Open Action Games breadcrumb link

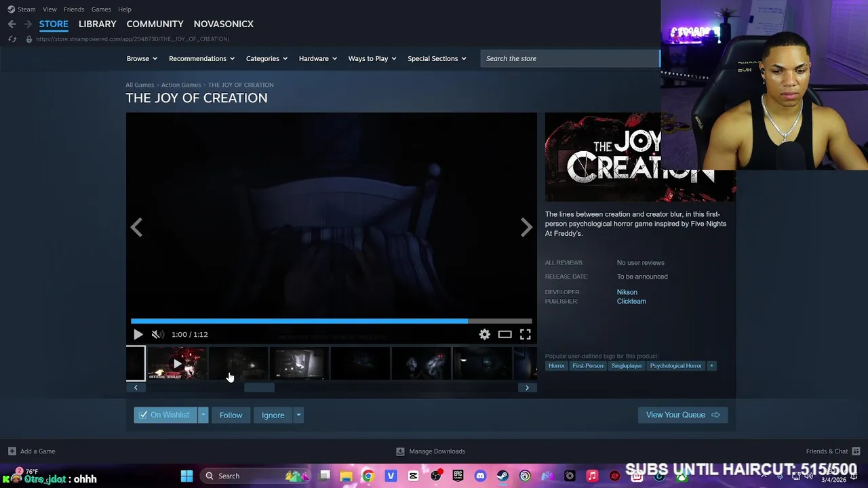(181, 85)
